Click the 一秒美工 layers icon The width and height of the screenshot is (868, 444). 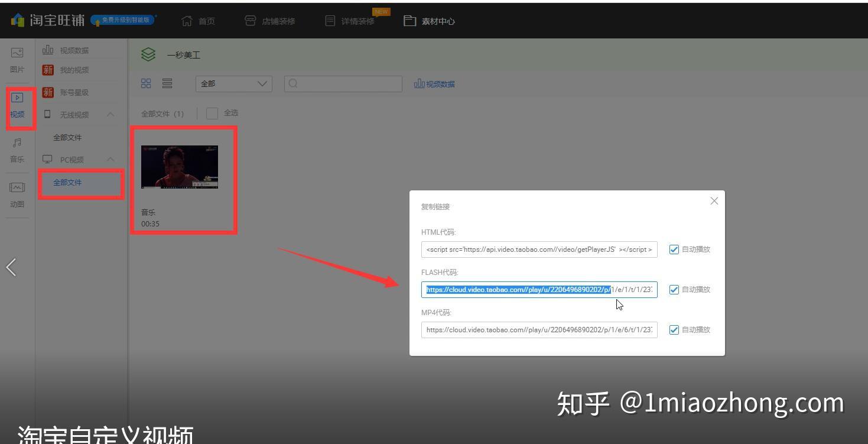[x=149, y=55]
